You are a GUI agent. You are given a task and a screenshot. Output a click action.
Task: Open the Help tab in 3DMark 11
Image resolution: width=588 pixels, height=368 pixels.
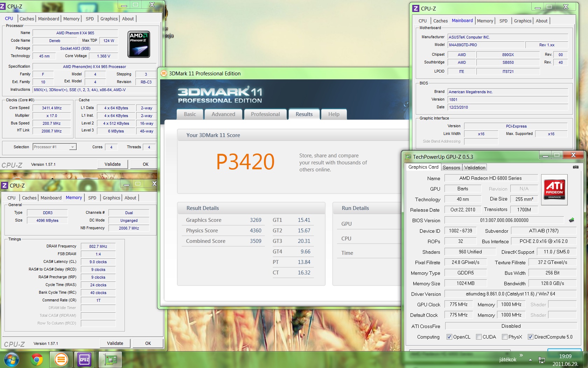pos(334,114)
